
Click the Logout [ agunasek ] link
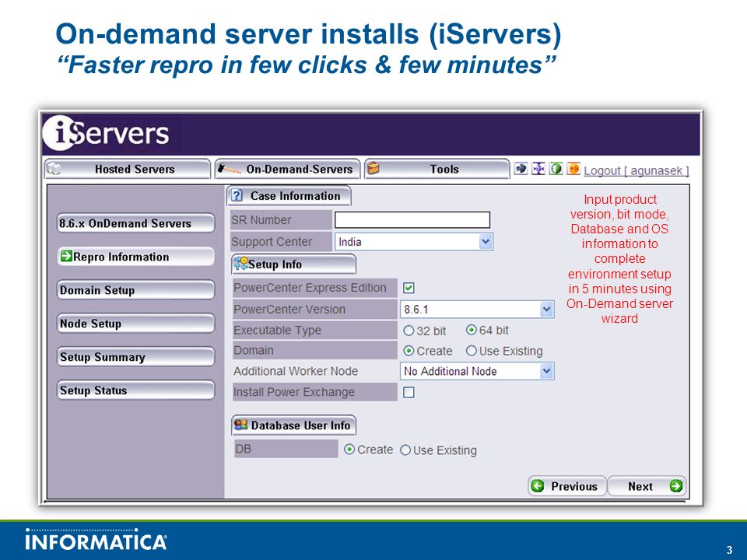(637, 170)
